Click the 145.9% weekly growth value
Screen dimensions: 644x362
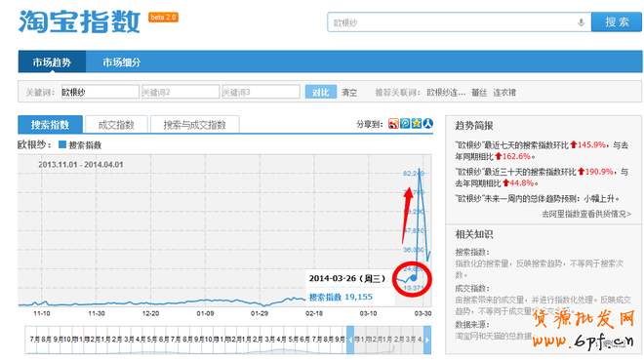pyautogui.click(x=591, y=144)
